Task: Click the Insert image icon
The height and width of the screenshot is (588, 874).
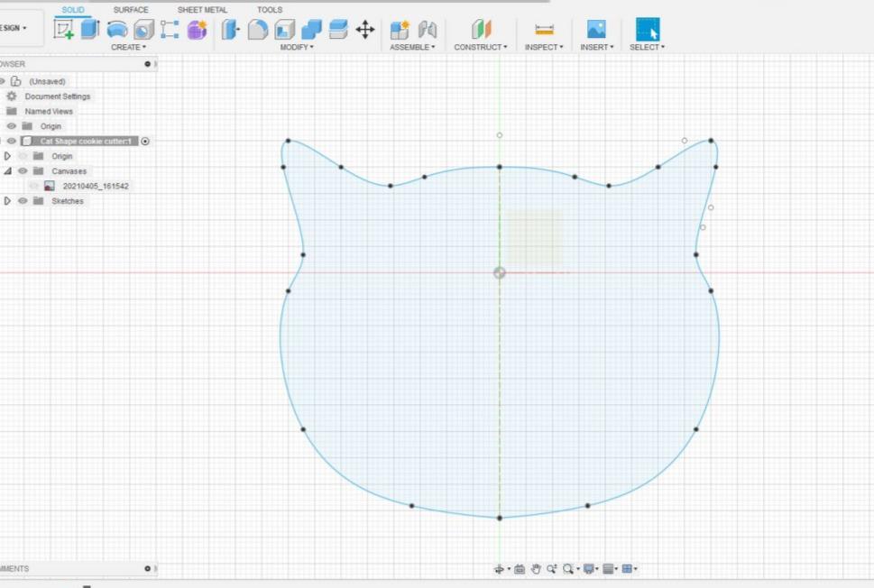Action: (596, 29)
